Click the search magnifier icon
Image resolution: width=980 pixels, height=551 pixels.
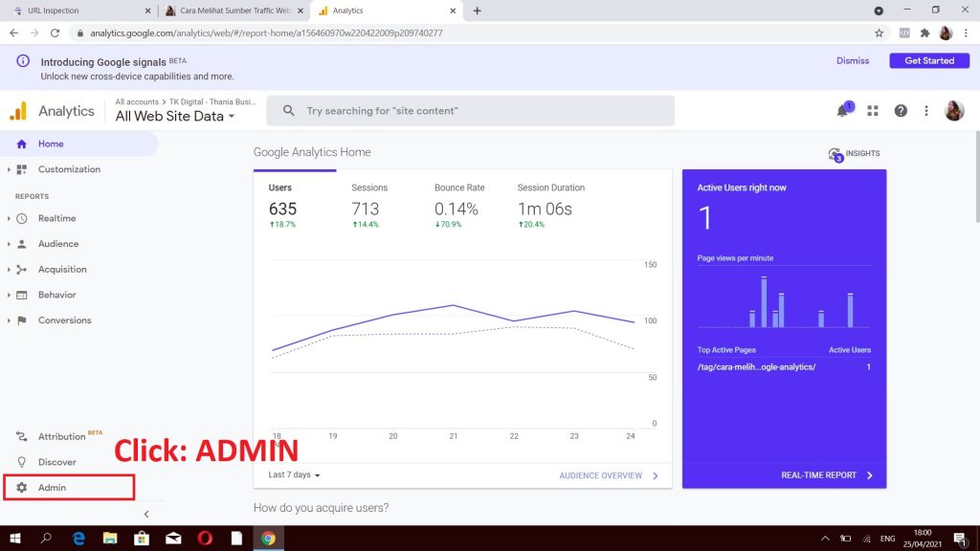pyautogui.click(x=288, y=111)
